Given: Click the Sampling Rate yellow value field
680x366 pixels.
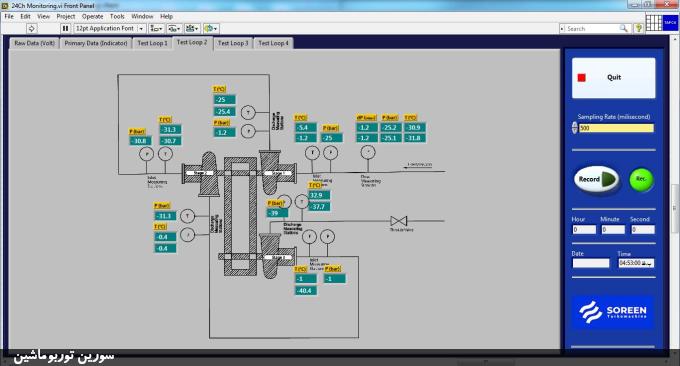Looking at the screenshot, I should (616, 128).
